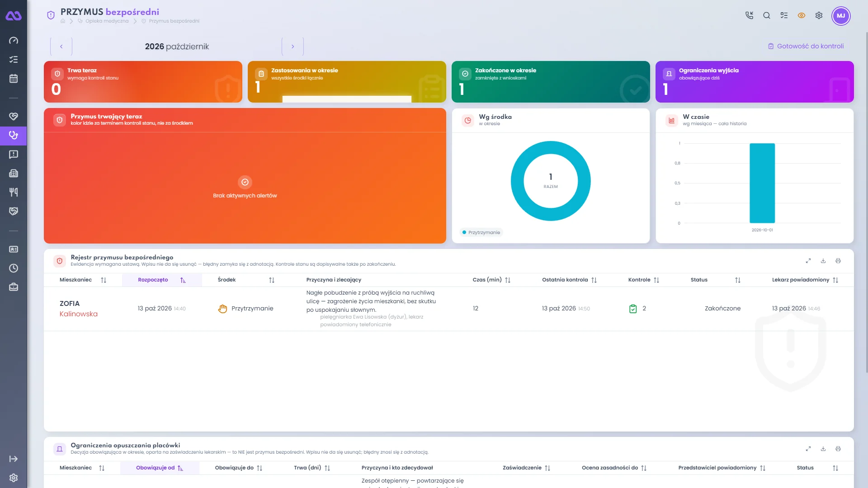Click the Zakończone w okresie card
Image resolution: width=868 pixels, height=488 pixels.
pos(551,82)
